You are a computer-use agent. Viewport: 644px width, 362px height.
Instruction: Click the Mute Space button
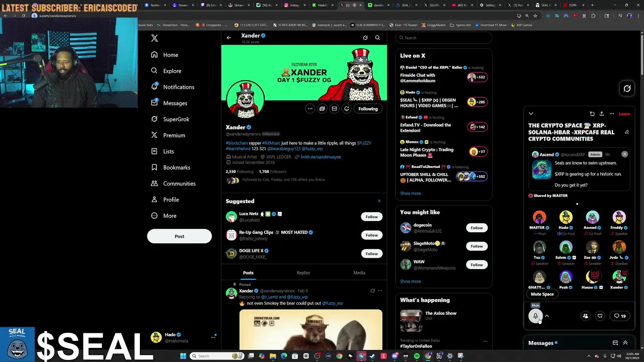coord(542,294)
